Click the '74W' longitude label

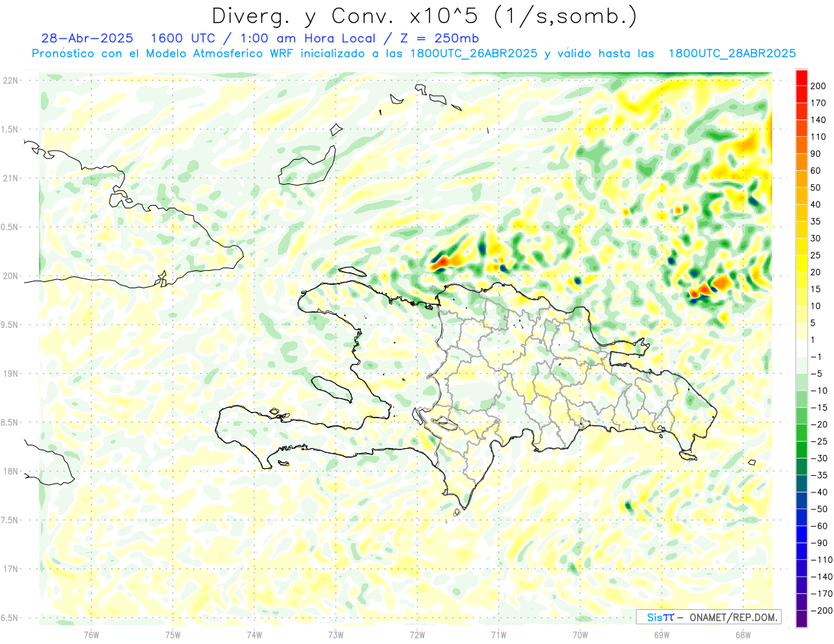(x=254, y=635)
